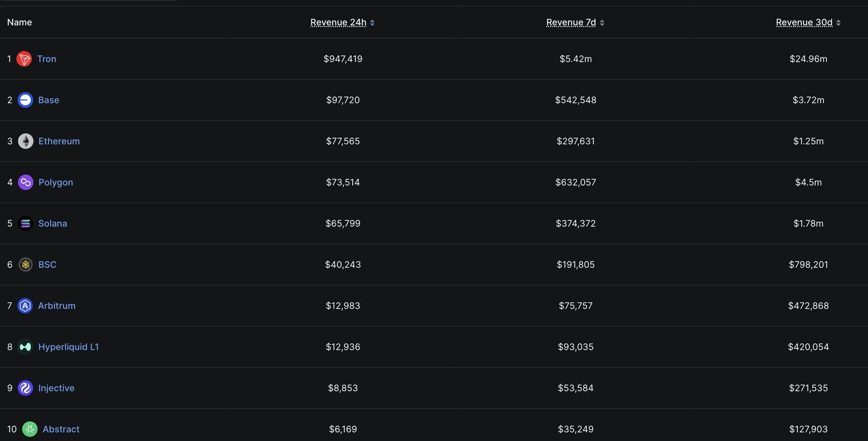Click the Hyperliquid L1 logo icon
Screen dimensions: 868x441
[25, 347]
